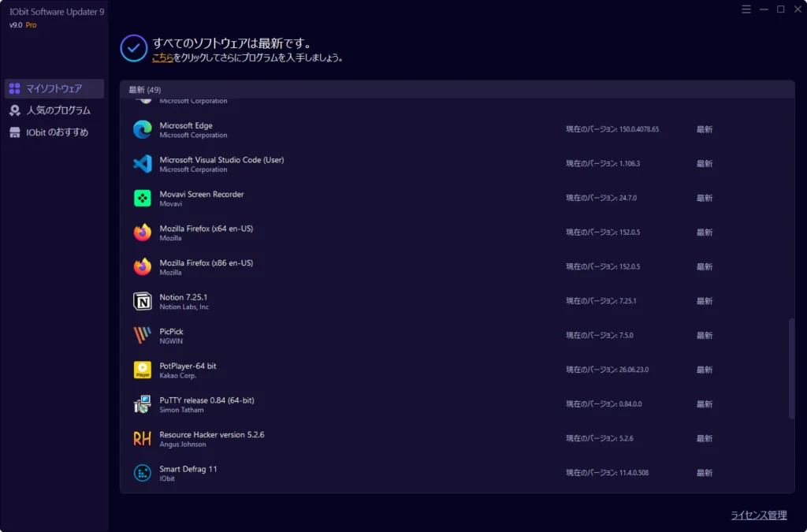
Task: Select the PotPlayer-64 bit name
Action: [188, 366]
